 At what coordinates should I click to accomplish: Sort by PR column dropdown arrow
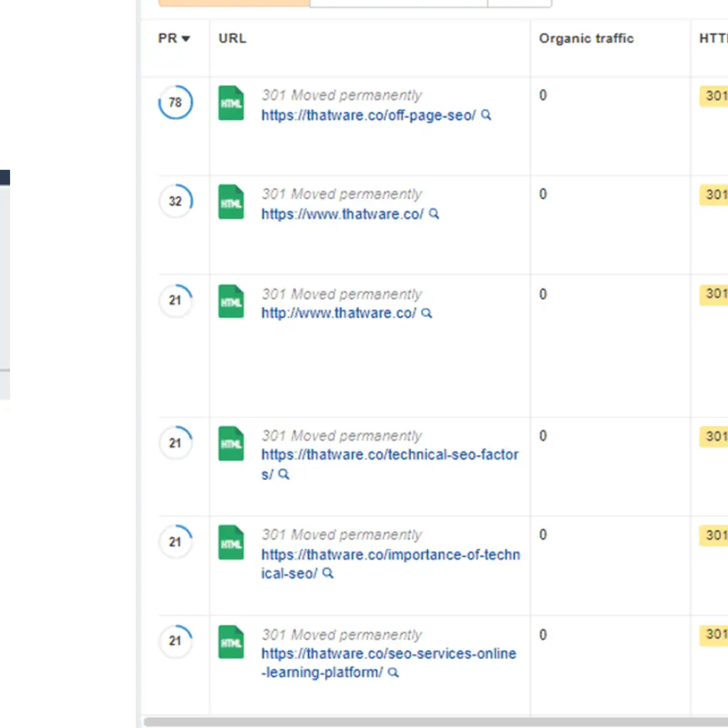[186, 38]
